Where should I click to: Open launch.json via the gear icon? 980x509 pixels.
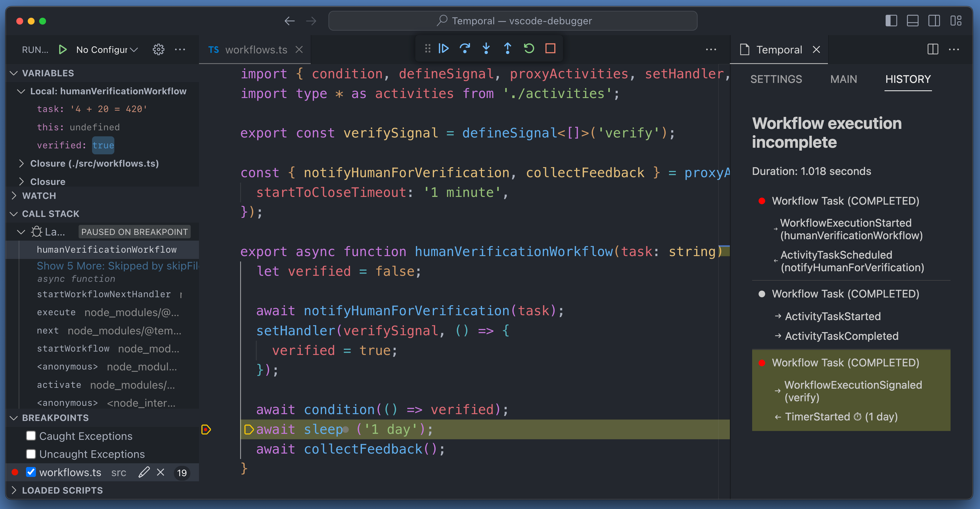[x=159, y=49]
